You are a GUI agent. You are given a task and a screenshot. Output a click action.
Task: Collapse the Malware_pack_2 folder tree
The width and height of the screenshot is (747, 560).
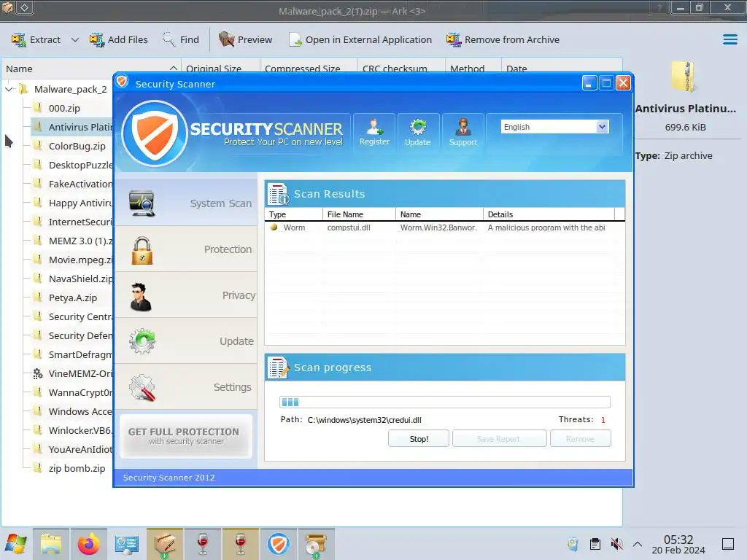tap(9, 89)
